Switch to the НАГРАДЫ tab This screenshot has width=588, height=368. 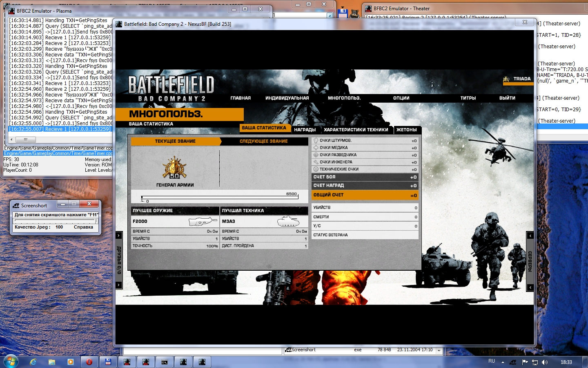click(305, 130)
